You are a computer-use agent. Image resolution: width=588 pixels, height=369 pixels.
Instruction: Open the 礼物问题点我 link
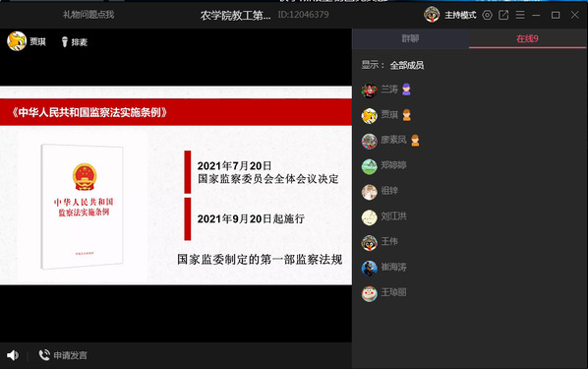pos(88,15)
